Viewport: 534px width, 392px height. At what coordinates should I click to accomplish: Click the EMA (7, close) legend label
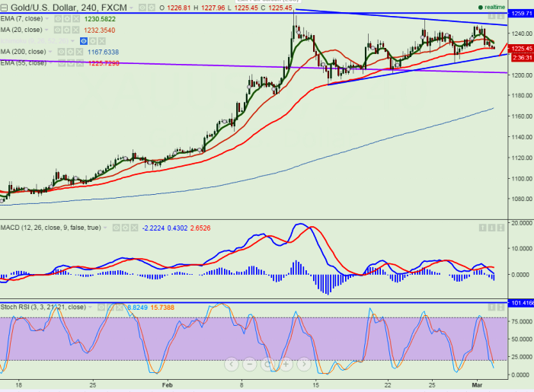22,19
